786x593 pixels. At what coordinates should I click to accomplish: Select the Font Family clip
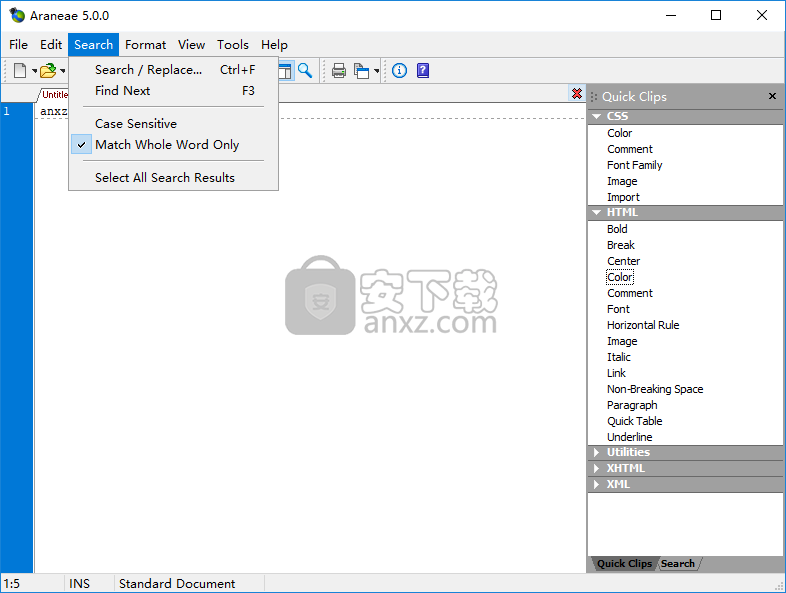pyautogui.click(x=635, y=165)
